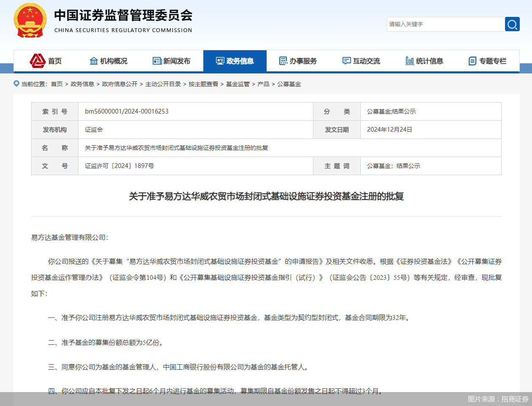Click the 机构概况 building icon

pos(94,60)
